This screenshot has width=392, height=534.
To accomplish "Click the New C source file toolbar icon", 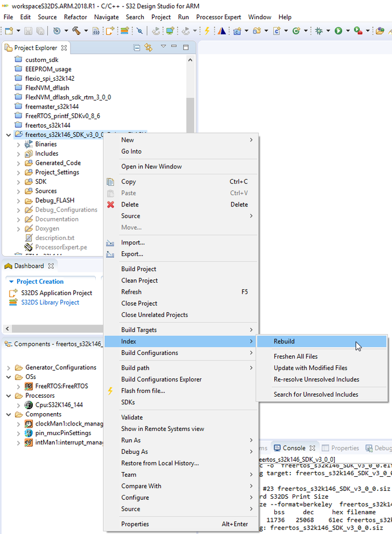I will 277,31.
